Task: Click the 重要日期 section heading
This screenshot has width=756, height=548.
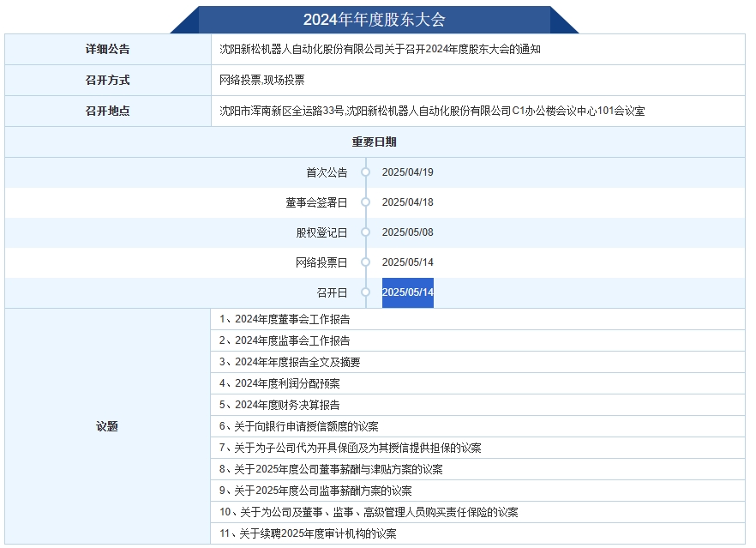Action: pos(374,142)
